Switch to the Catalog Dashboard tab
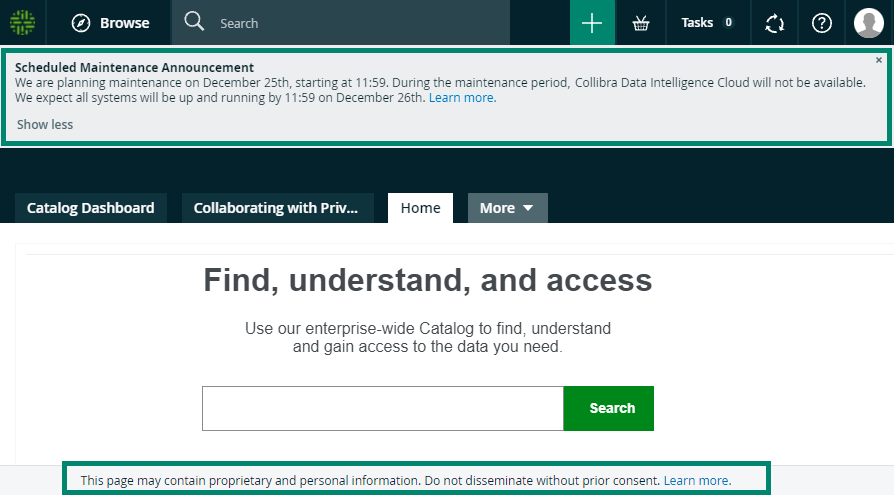 click(x=91, y=208)
